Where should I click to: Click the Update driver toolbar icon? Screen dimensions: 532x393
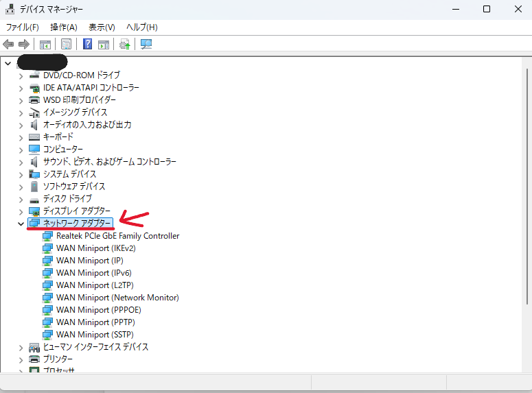pos(124,45)
